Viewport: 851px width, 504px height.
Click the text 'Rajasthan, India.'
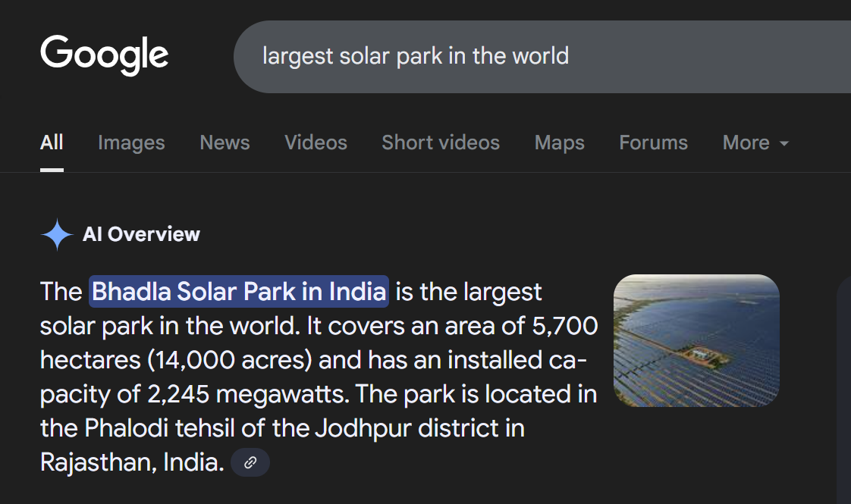coord(132,462)
